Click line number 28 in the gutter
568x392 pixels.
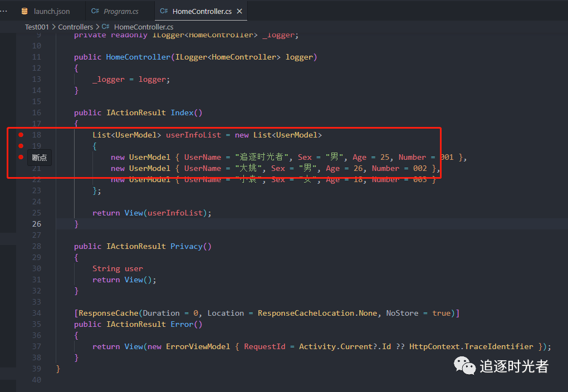tap(37, 246)
